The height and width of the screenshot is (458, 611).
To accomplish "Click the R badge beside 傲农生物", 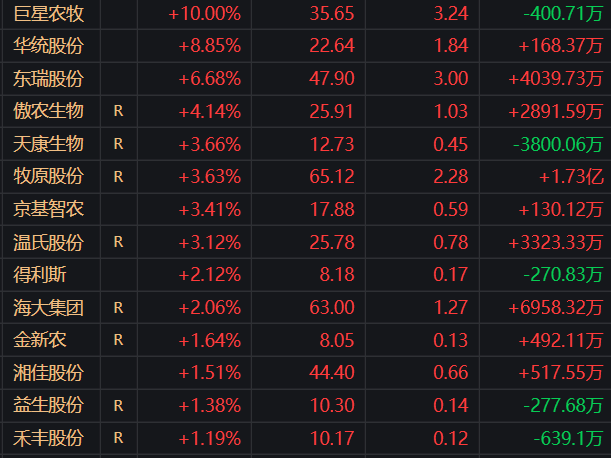I will pos(118,111).
